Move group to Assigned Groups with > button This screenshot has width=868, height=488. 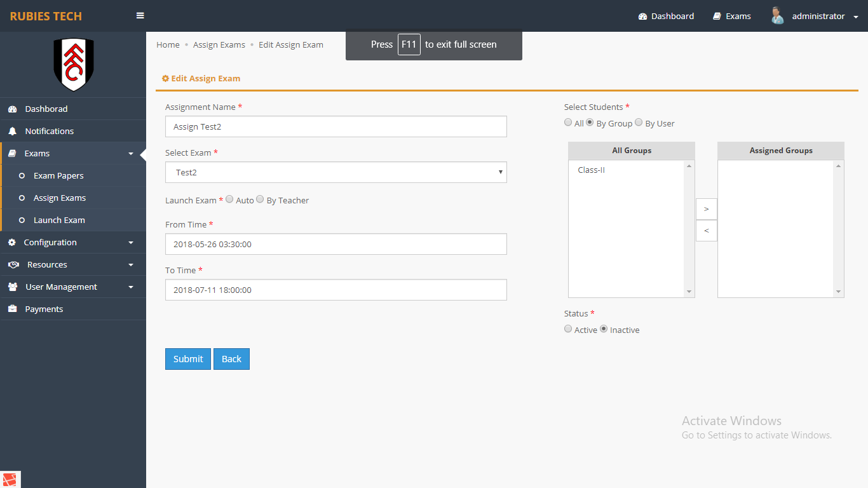pos(707,209)
